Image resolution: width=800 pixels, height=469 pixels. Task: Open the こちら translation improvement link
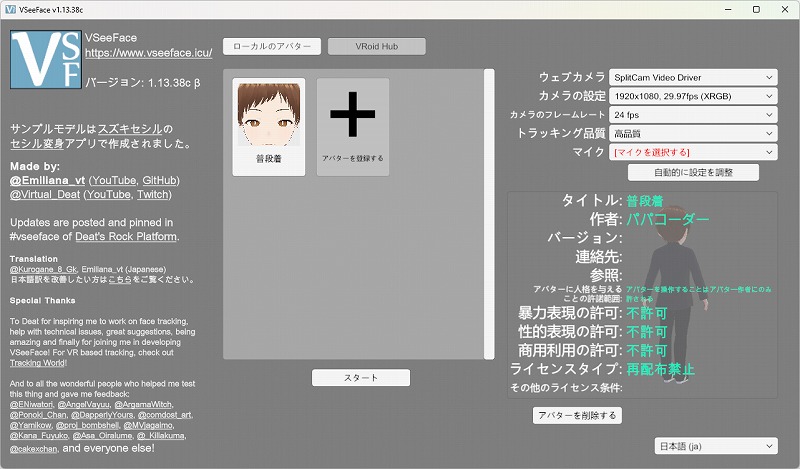[120, 280]
